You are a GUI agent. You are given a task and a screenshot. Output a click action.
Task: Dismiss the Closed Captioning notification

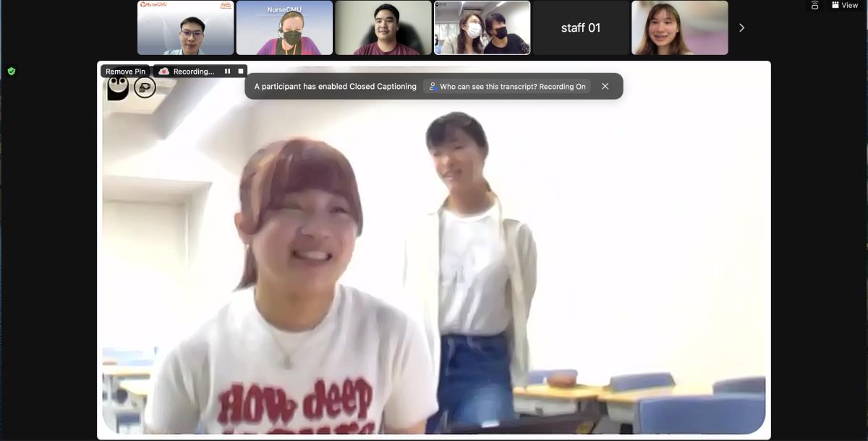point(605,87)
